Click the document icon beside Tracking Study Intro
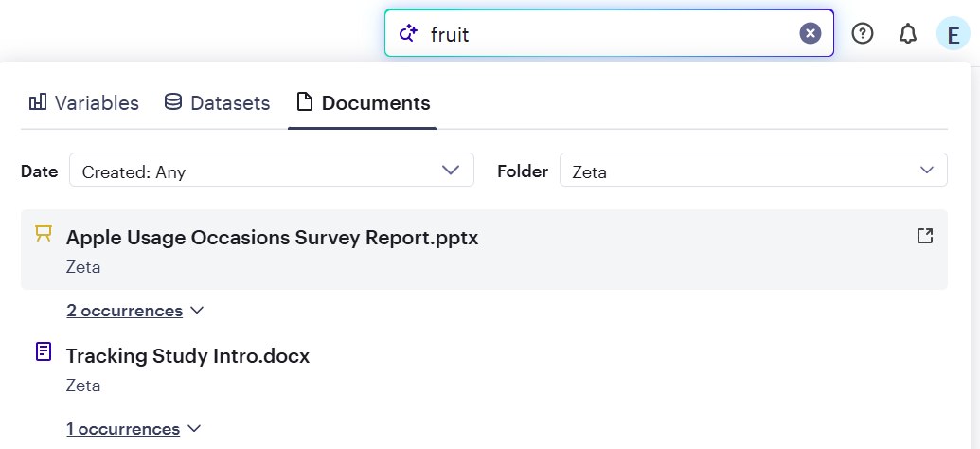The image size is (980, 449). [x=44, y=352]
